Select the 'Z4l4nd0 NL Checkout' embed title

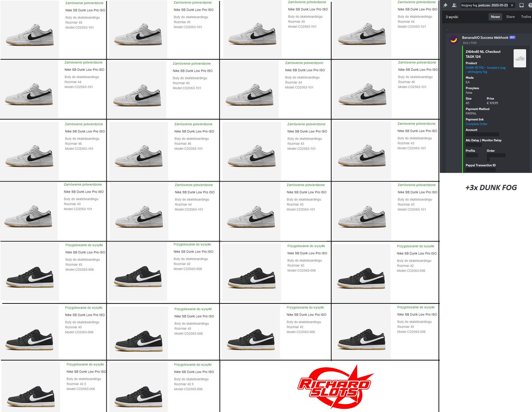pos(483,51)
